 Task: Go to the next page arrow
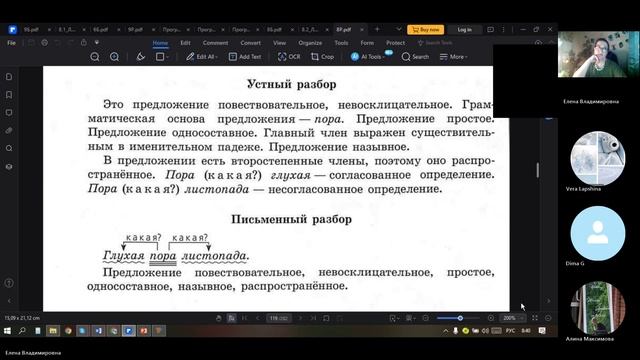point(300,318)
